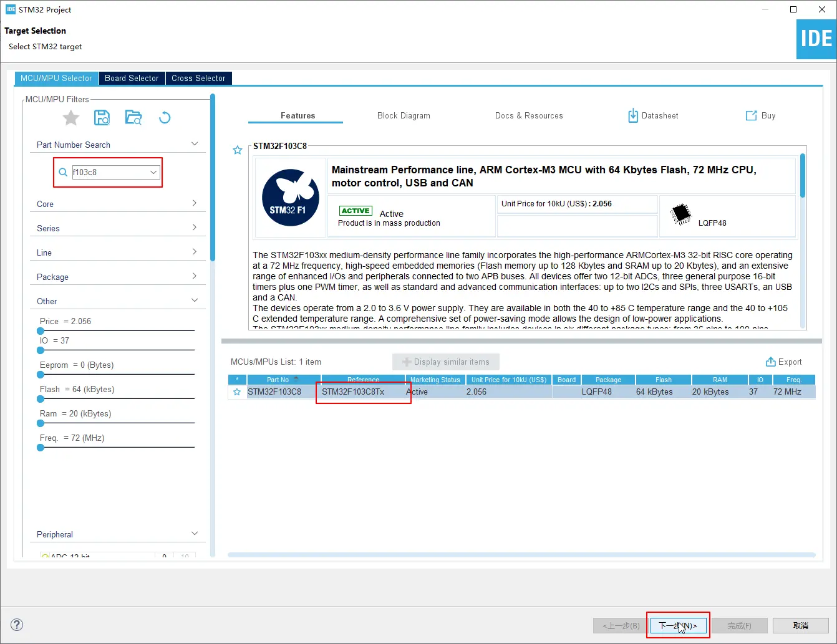Show favorite MCUs with the filter star icon
837x644 pixels.
[x=71, y=117]
